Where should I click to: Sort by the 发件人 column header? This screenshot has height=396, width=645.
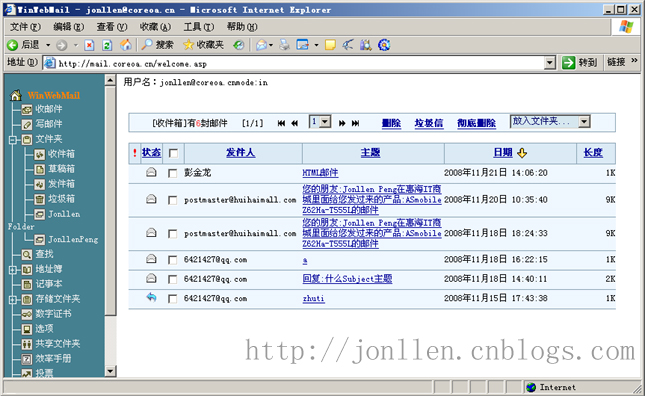coord(241,153)
